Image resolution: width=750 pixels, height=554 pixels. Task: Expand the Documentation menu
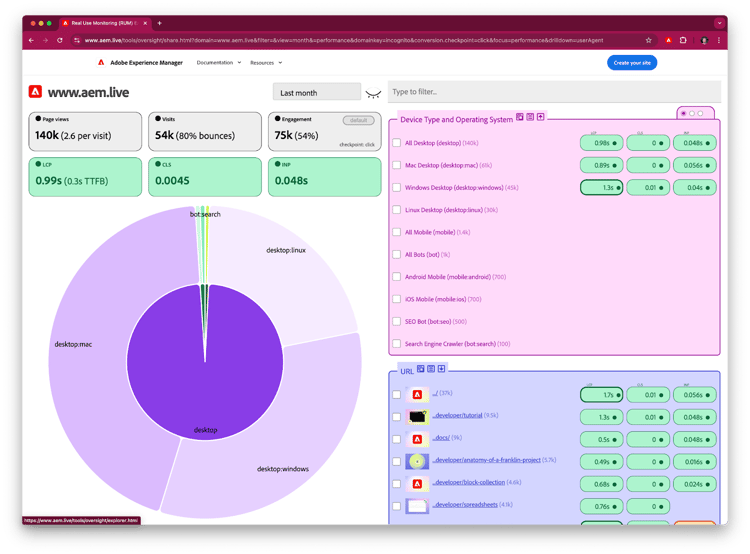click(x=219, y=63)
